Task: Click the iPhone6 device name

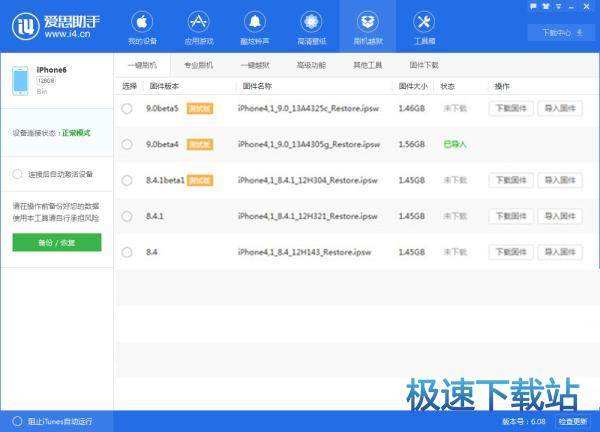Action: [52, 70]
